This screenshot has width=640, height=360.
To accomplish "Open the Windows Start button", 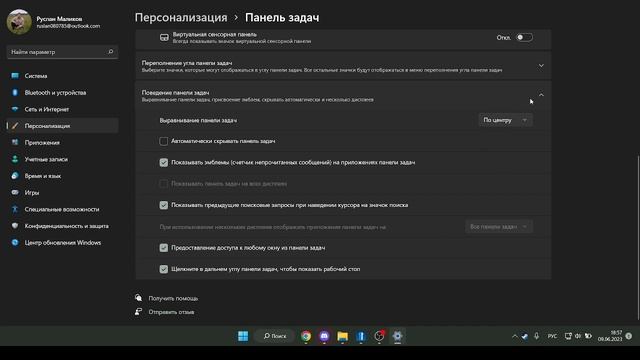I will click(x=243, y=336).
